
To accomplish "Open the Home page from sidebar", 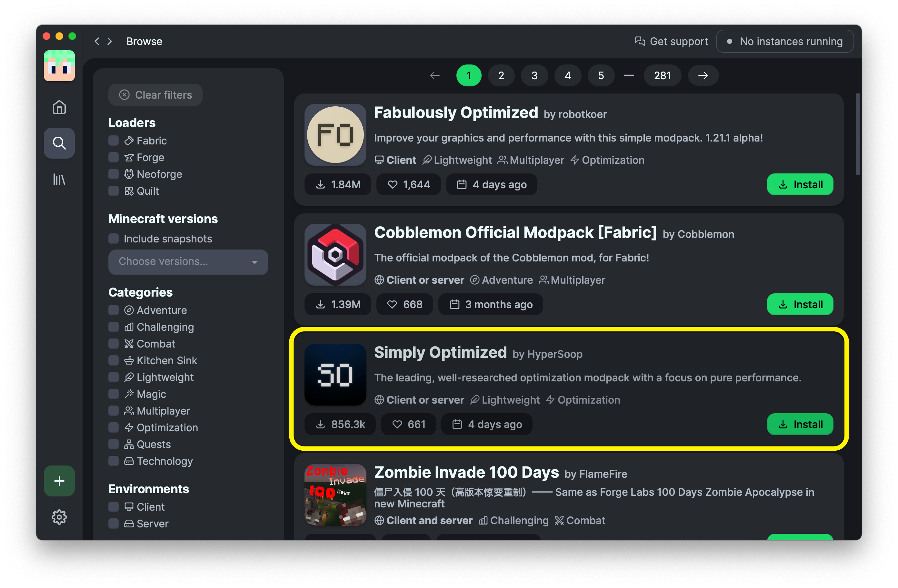I will [59, 107].
